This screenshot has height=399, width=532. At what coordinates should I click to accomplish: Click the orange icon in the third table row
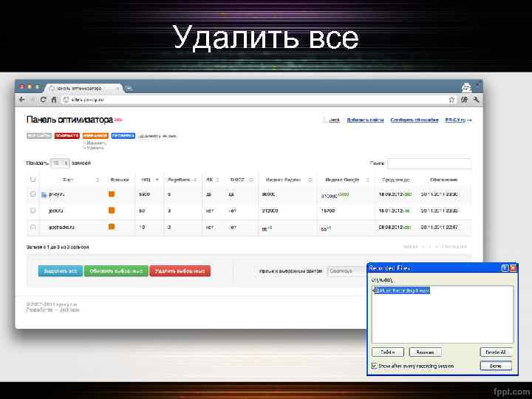click(x=112, y=227)
